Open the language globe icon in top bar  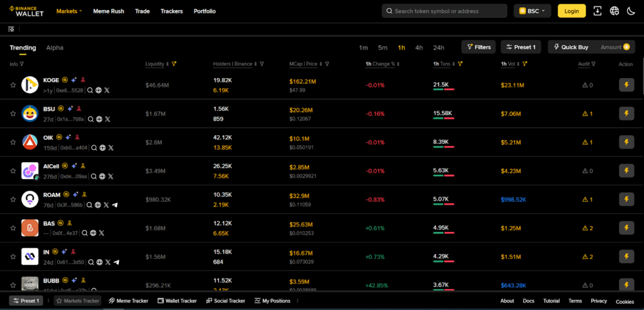click(614, 11)
